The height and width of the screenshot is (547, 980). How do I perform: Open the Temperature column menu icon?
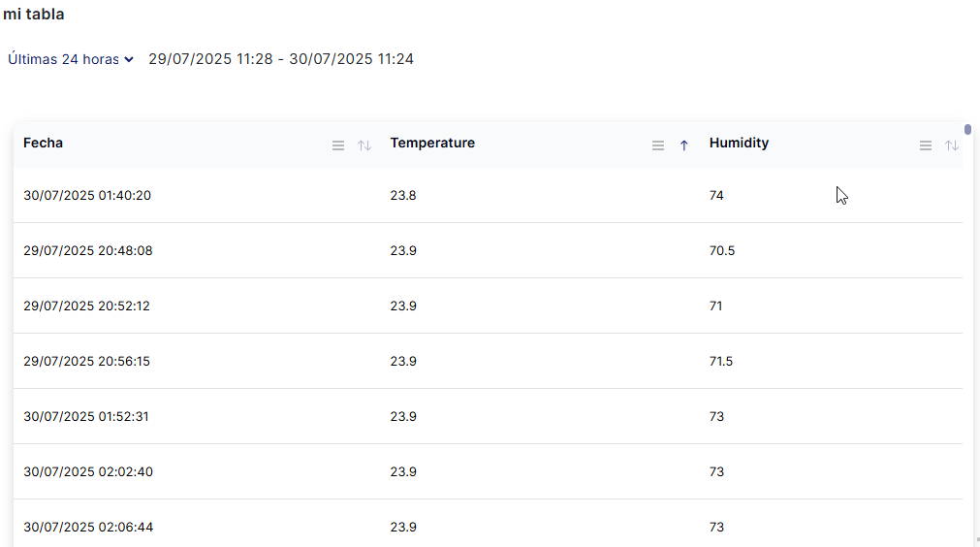tap(658, 145)
